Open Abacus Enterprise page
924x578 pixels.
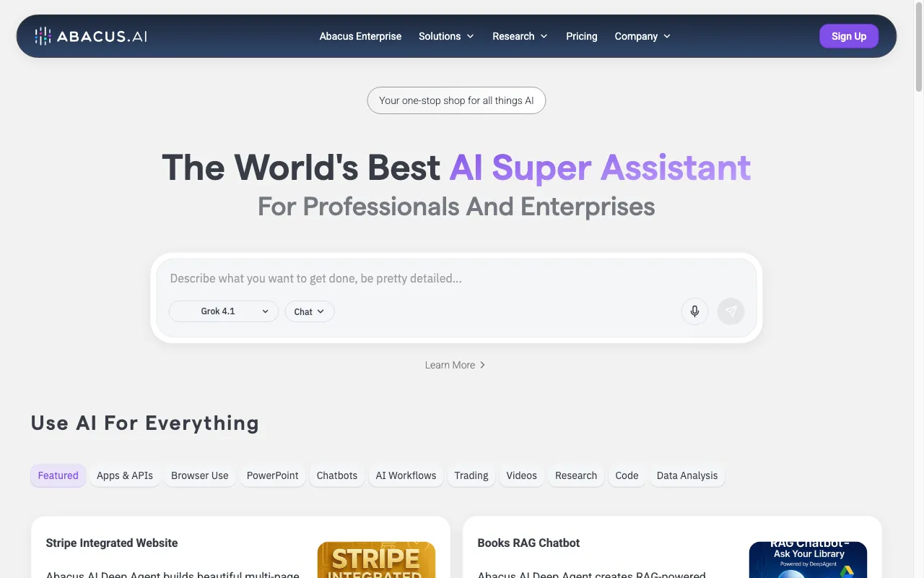[x=360, y=36]
